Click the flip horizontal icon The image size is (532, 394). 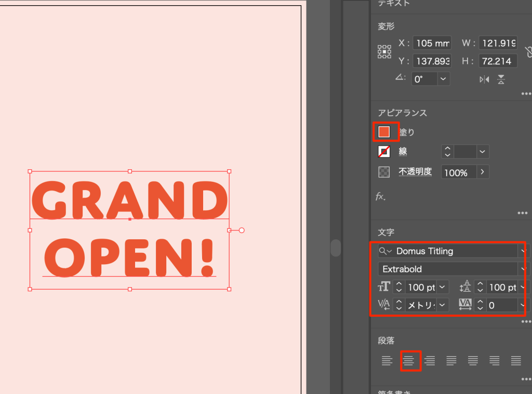click(484, 79)
